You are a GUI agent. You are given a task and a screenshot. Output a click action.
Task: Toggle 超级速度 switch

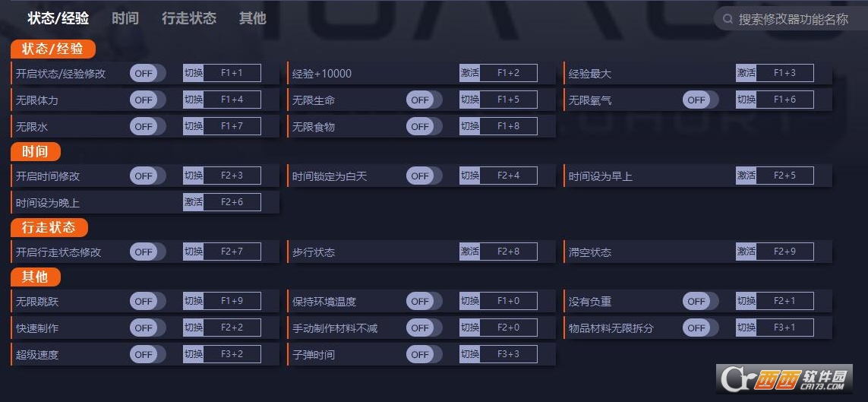pyautogui.click(x=148, y=354)
